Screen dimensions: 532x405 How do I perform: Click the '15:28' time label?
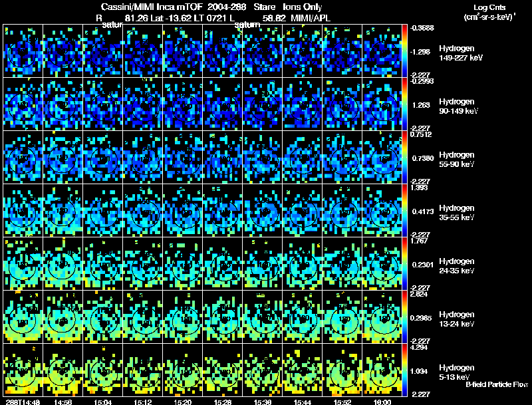tap(223, 402)
